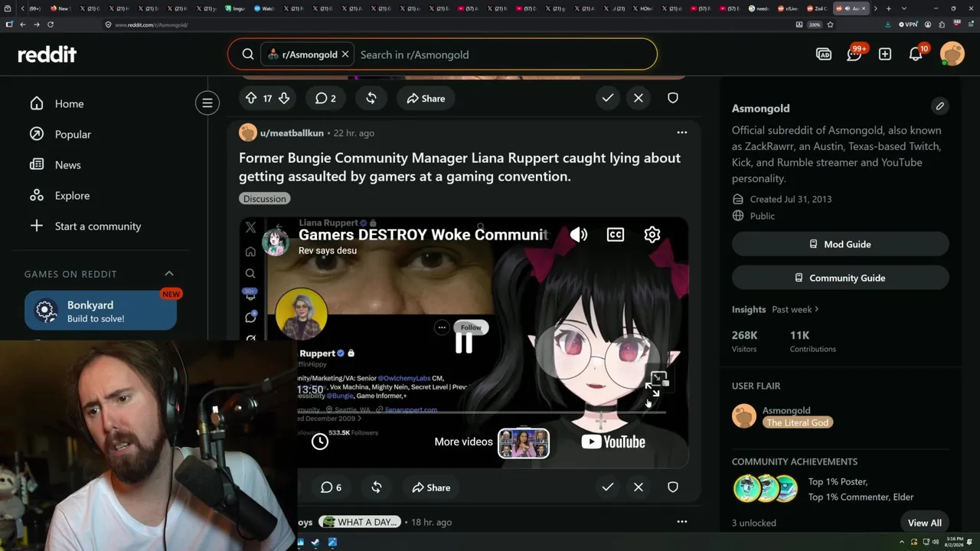Open the Advertise icon in the Reddit header
The width and height of the screenshot is (980, 551).
click(824, 54)
